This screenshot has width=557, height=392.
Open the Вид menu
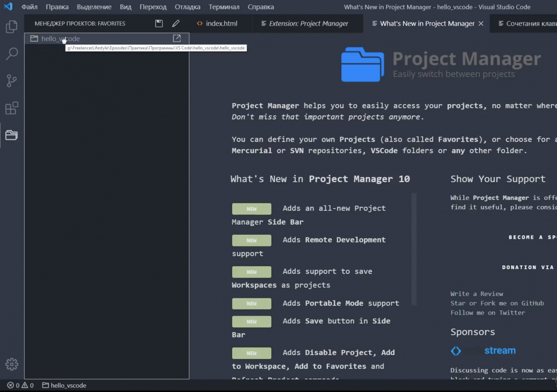[126, 7]
